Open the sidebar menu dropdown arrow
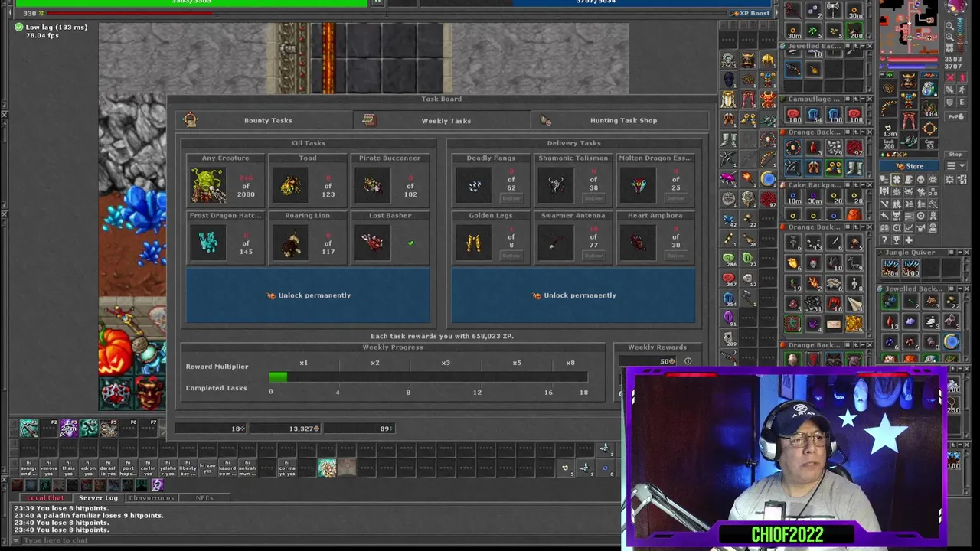The image size is (980, 551). click(962, 166)
